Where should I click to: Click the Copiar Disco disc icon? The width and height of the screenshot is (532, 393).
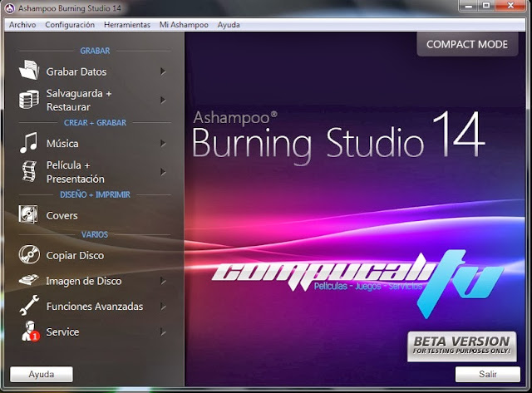click(29, 254)
